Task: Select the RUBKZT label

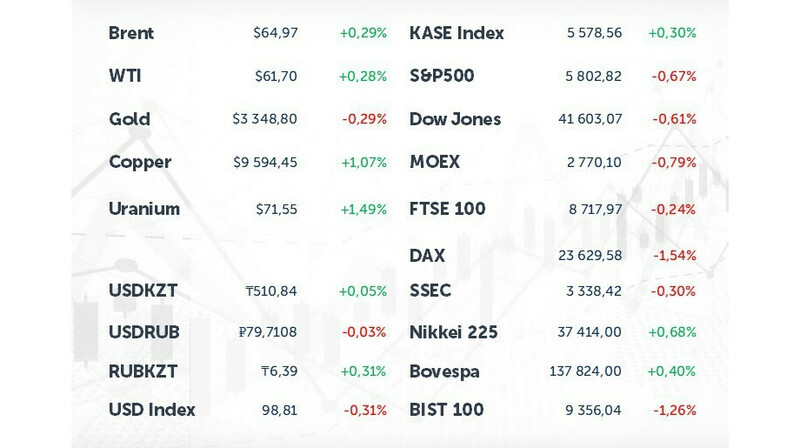Action: pyautogui.click(x=143, y=371)
